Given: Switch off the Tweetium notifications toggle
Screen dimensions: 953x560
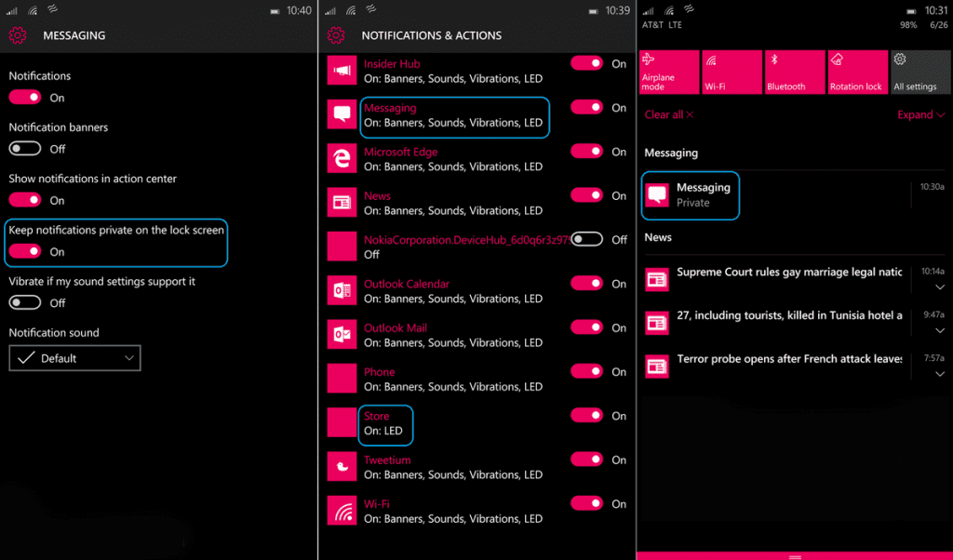Looking at the screenshot, I should click(x=586, y=460).
